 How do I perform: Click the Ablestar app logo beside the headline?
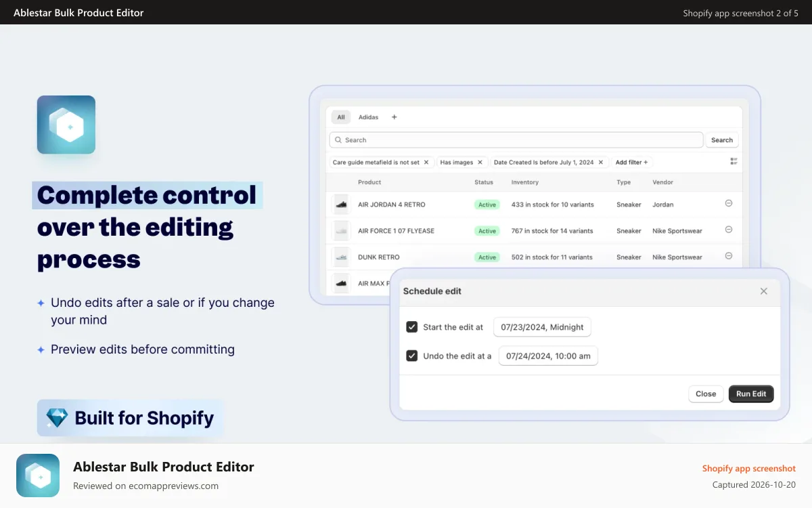tap(66, 125)
